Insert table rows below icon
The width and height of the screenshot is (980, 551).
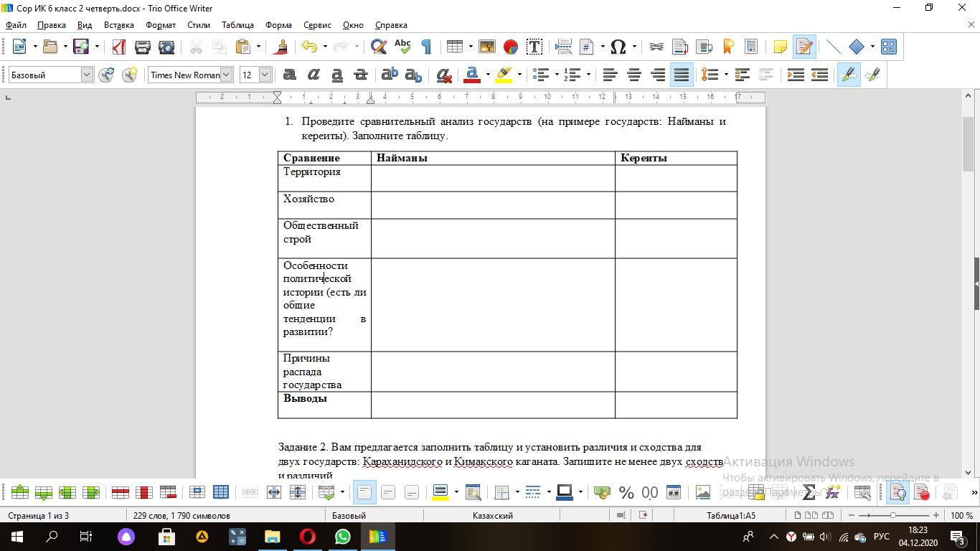click(44, 492)
